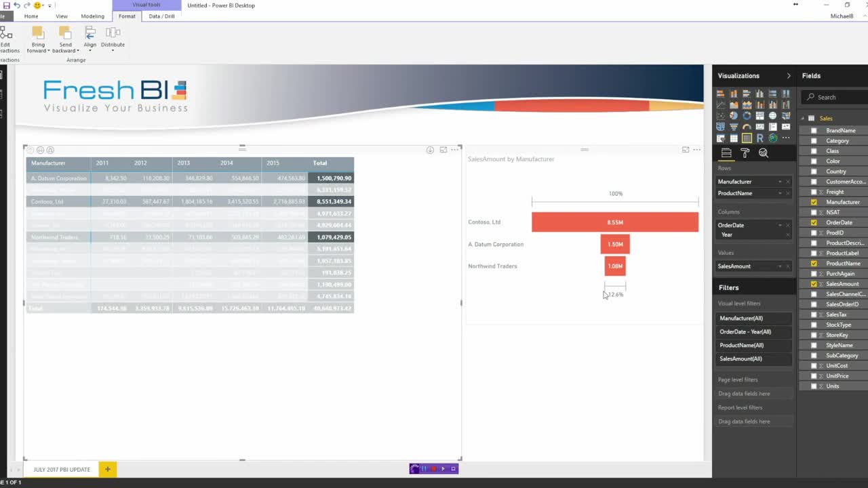Select the gauge visual icon
Image resolution: width=868 pixels, height=488 pixels.
(x=747, y=127)
